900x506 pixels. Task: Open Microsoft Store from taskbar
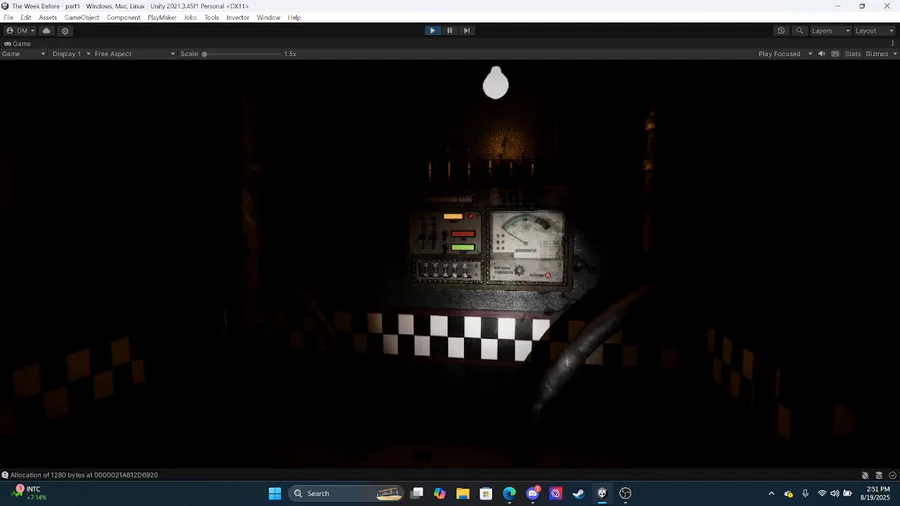pyautogui.click(x=486, y=493)
